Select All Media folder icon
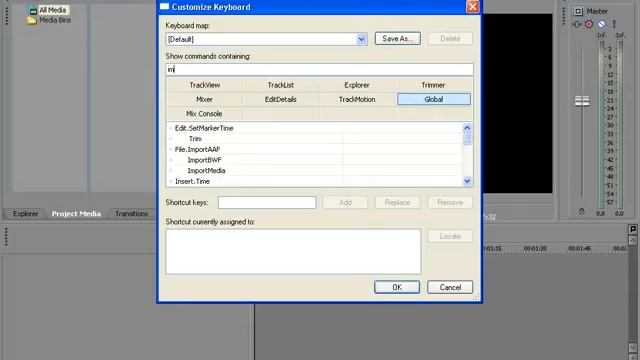 click(33, 10)
